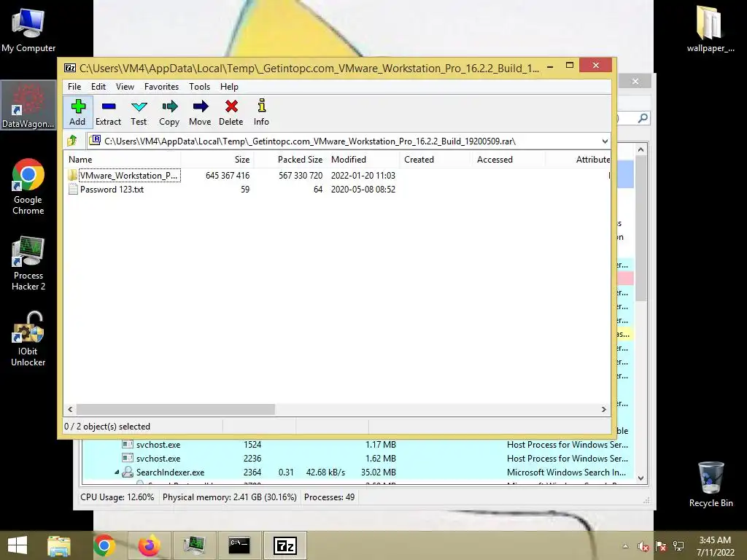Viewport: 747px width, 560px height.
Task: Select the Password 123.txt file name
Action: [112, 189]
